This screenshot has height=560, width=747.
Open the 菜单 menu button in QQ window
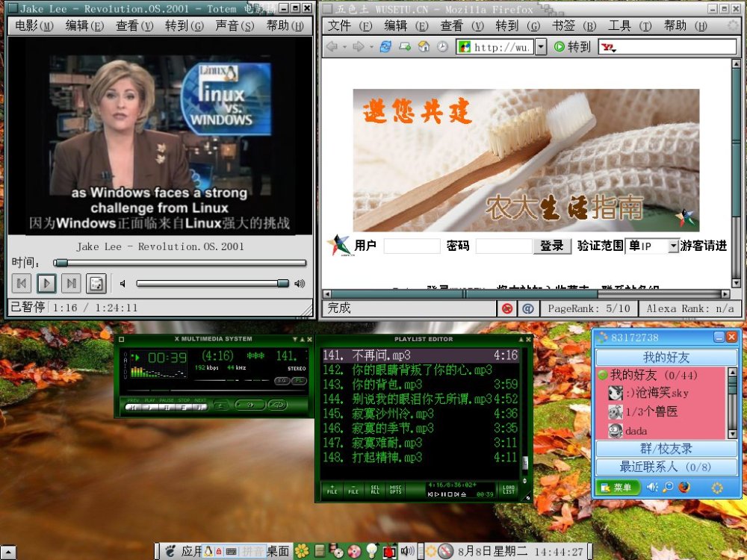(618, 488)
